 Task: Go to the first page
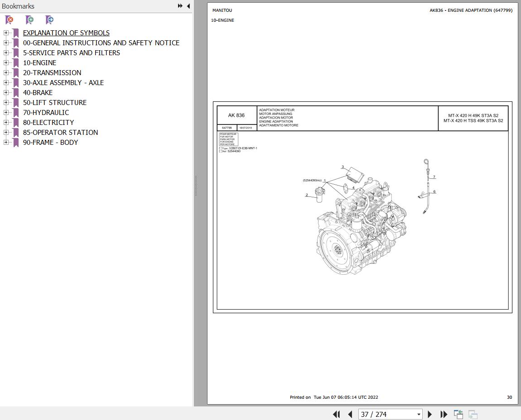[336, 414]
